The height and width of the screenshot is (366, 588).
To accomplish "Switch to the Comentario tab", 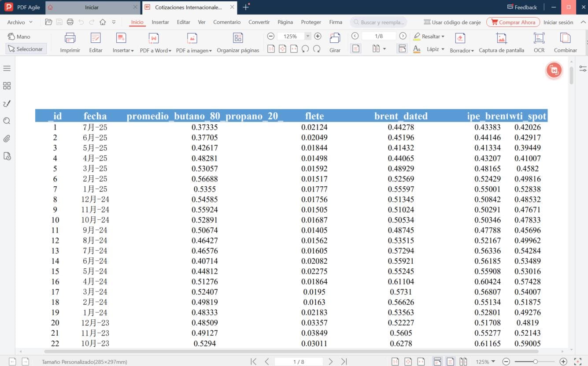I will (227, 22).
